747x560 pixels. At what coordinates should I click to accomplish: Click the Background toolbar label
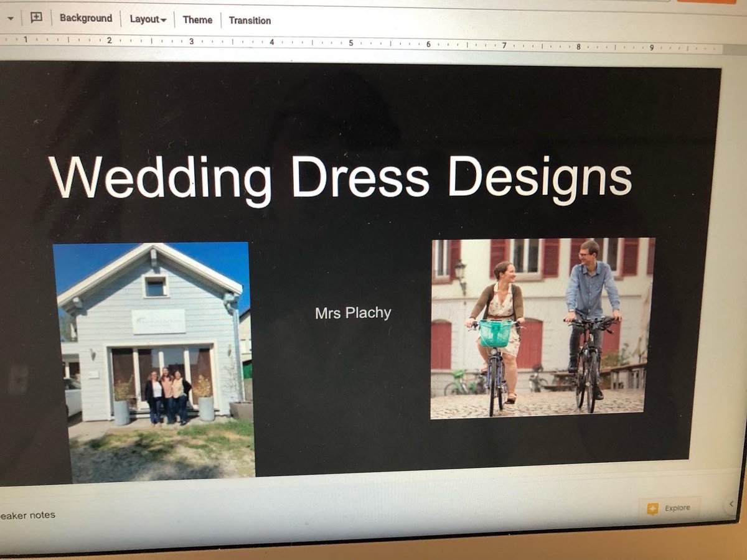[x=85, y=19]
